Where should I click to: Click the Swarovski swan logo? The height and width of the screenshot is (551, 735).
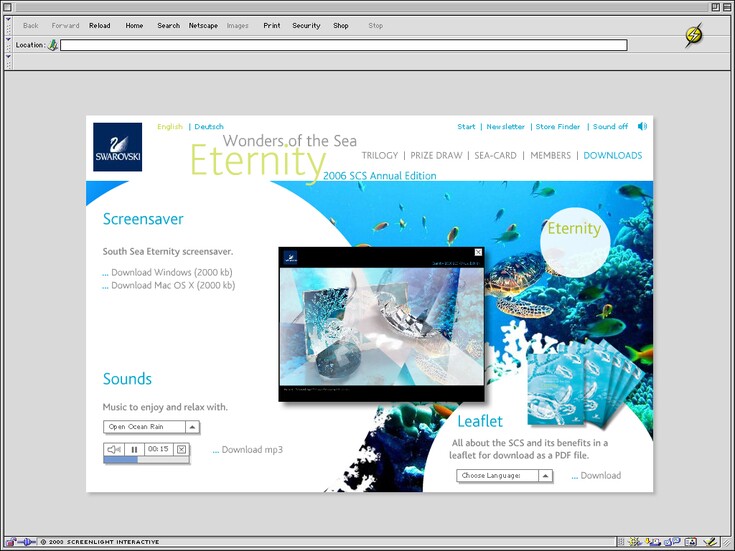click(118, 147)
